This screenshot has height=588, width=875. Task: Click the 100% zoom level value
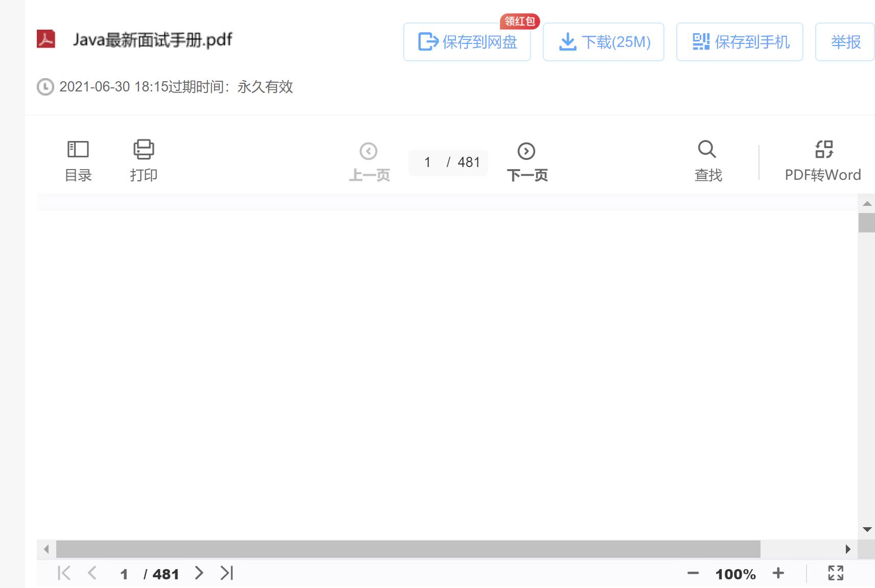point(735,574)
